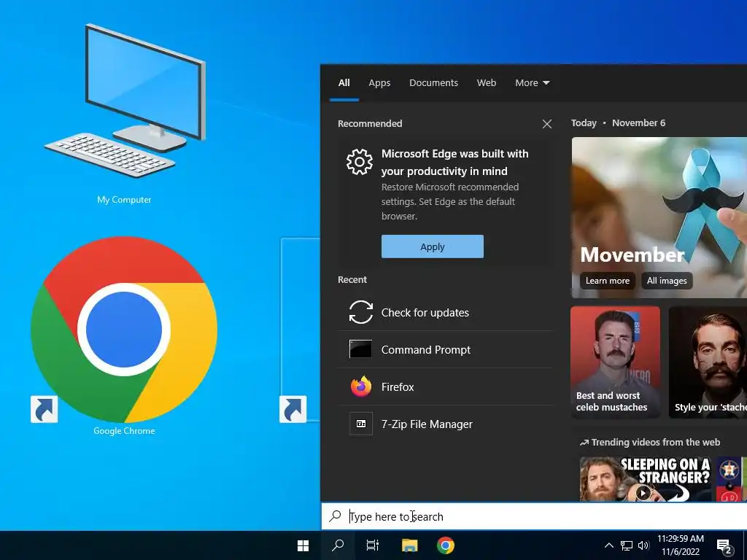Image resolution: width=747 pixels, height=560 pixels.
Task: Open Check for updates recent item
Action: click(x=446, y=312)
